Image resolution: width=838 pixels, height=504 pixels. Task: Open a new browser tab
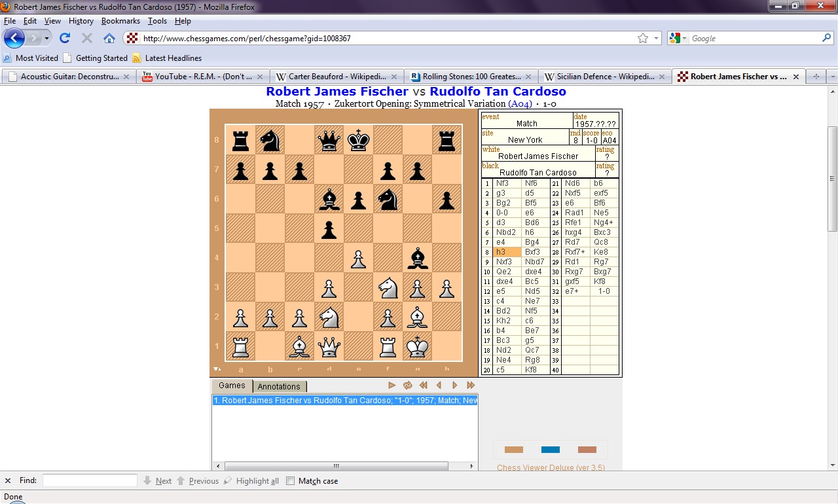click(816, 77)
